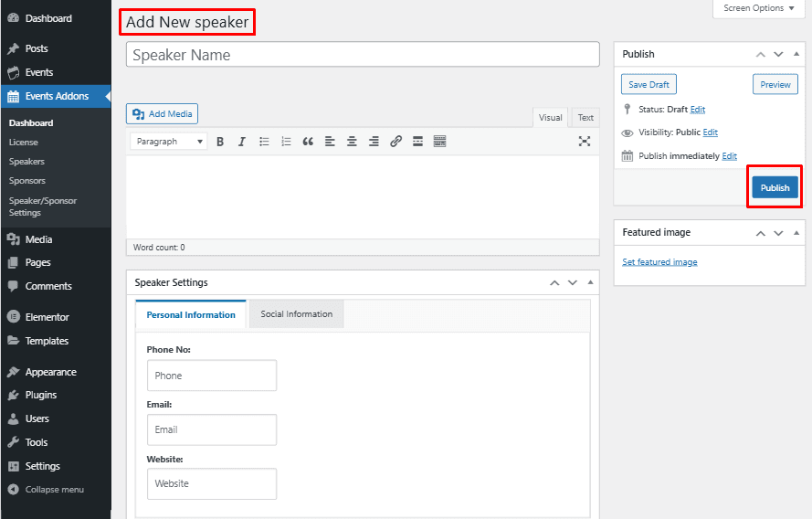Click the toolbar toggle keyboard icon
Viewport: 812px width, 519px height.
pyautogui.click(x=439, y=142)
